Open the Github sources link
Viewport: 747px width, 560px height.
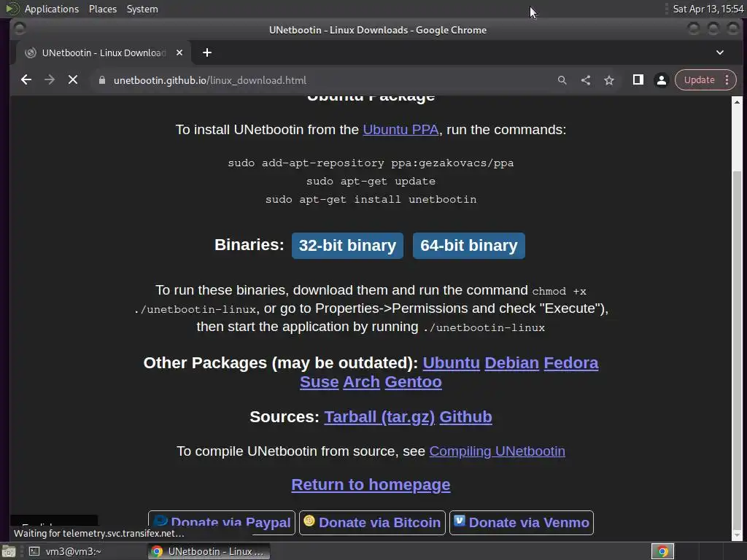(x=465, y=417)
